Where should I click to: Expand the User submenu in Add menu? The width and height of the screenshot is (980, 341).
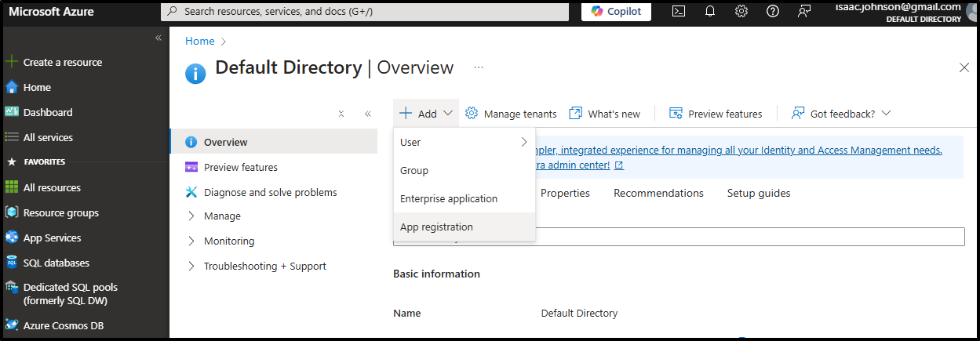pyautogui.click(x=464, y=142)
